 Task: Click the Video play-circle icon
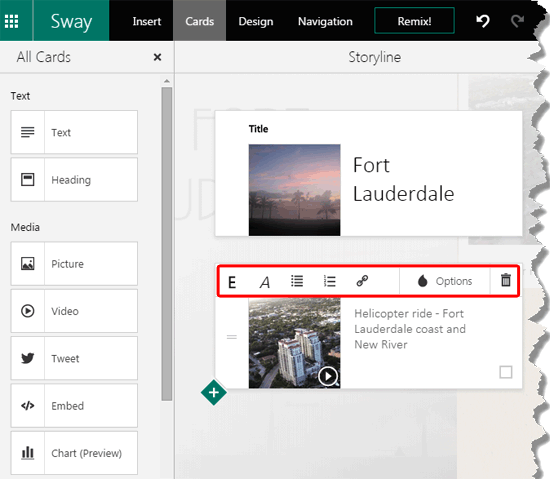[28, 311]
